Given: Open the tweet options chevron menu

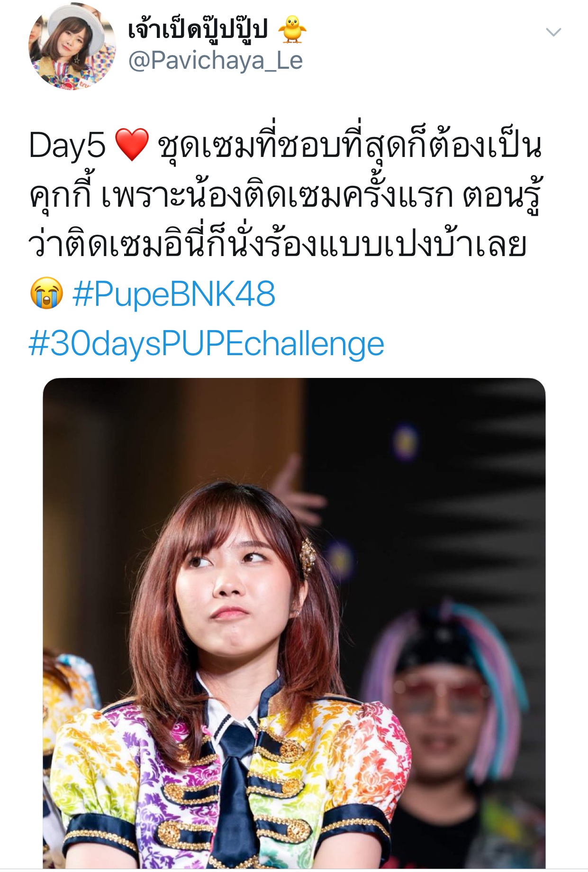Looking at the screenshot, I should pos(553,32).
